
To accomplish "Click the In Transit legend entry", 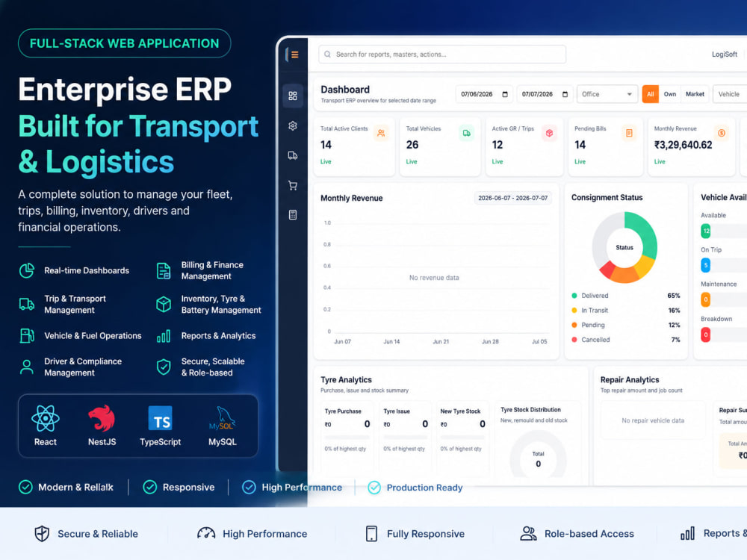I will coord(625,311).
